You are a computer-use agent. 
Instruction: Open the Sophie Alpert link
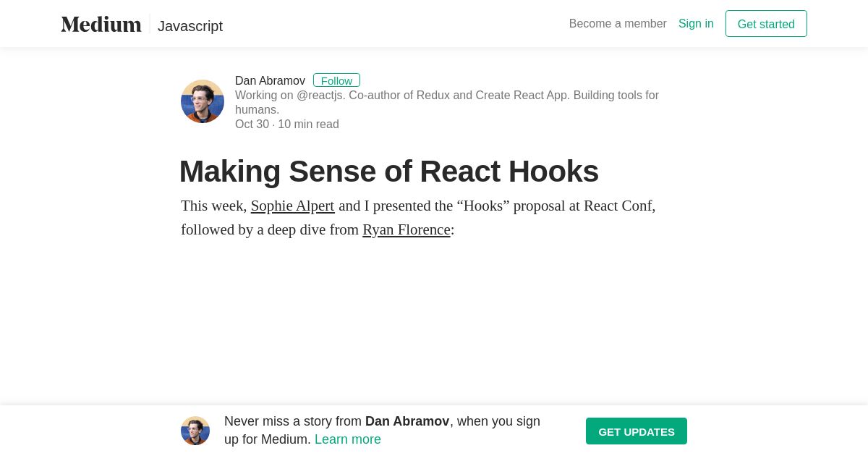click(x=292, y=206)
